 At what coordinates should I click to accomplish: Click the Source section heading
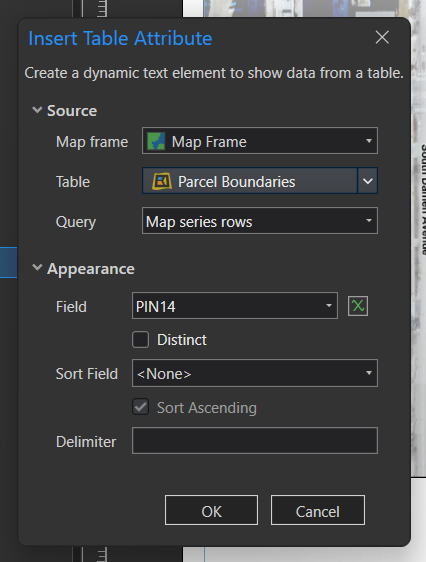click(x=72, y=110)
